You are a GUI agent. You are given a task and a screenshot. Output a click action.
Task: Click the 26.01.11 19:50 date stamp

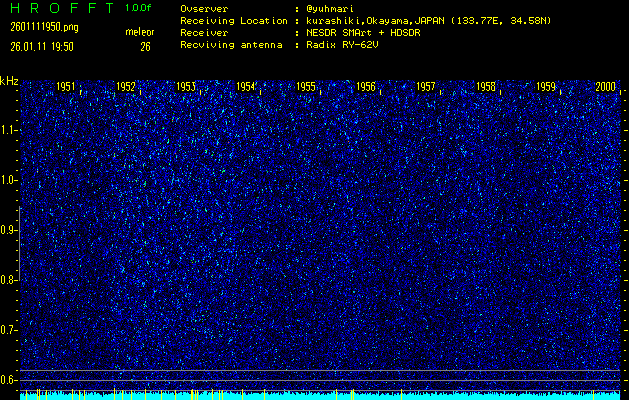click(x=42, y=46)
